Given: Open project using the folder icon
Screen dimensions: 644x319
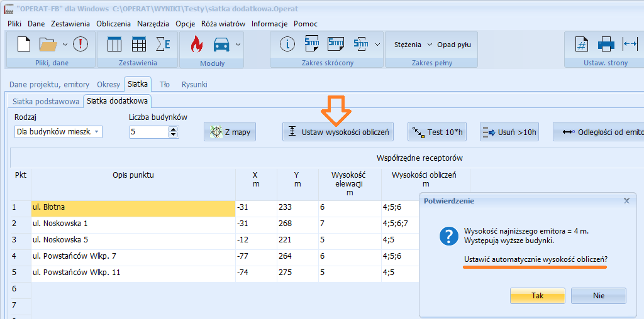Looking at the screenshot, I should coord(48,45).
